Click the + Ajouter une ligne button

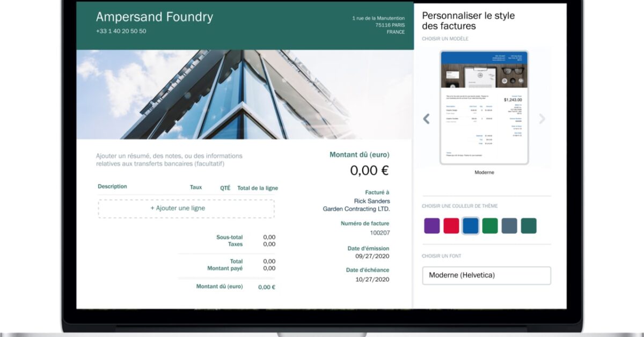[x=186, y=208]
